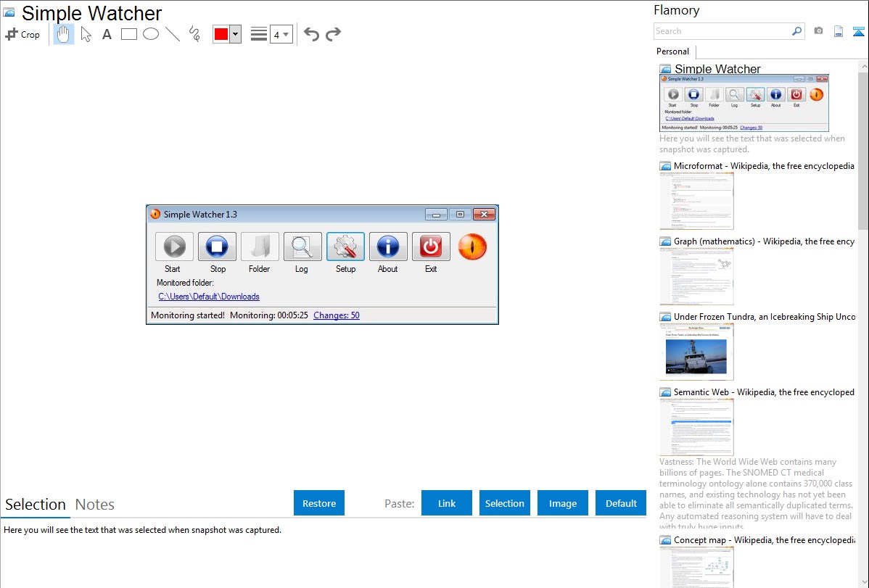
Task: Click the Paste Link button
Action: coord(447,503)
